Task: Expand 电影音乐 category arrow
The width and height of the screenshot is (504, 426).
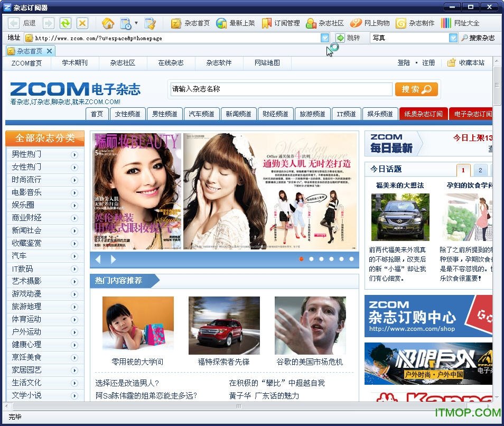Action: (x=74, y=193)
